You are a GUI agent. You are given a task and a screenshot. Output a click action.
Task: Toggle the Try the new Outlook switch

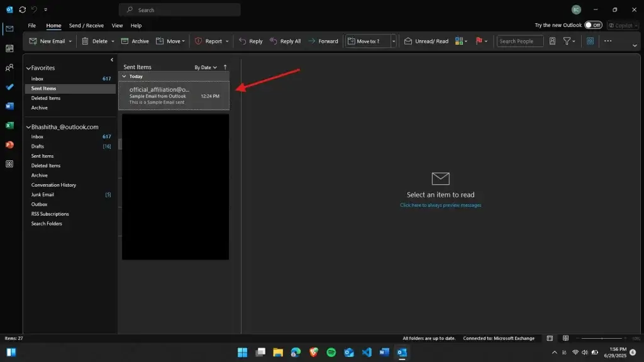point(593,25)
